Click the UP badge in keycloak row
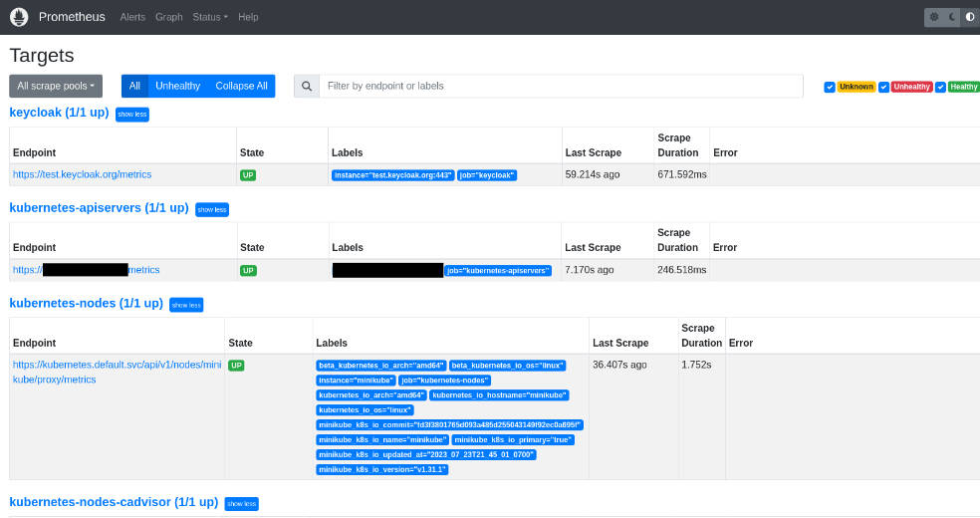The image size is (980, 518). pos(248,175)
